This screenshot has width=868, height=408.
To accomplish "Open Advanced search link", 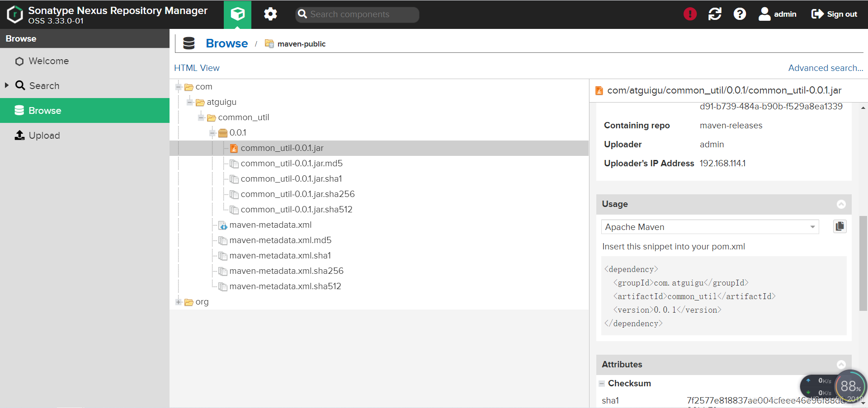I will 826,68.
